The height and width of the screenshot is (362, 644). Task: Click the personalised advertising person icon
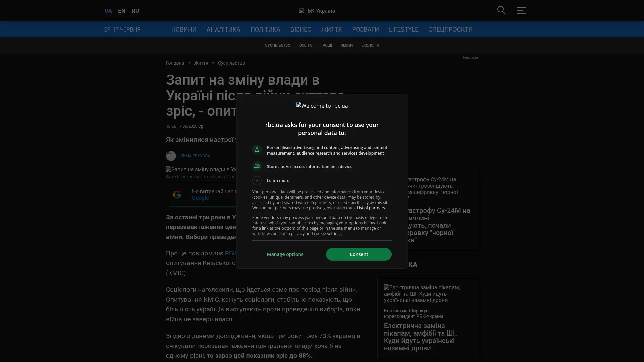[257, 149]
